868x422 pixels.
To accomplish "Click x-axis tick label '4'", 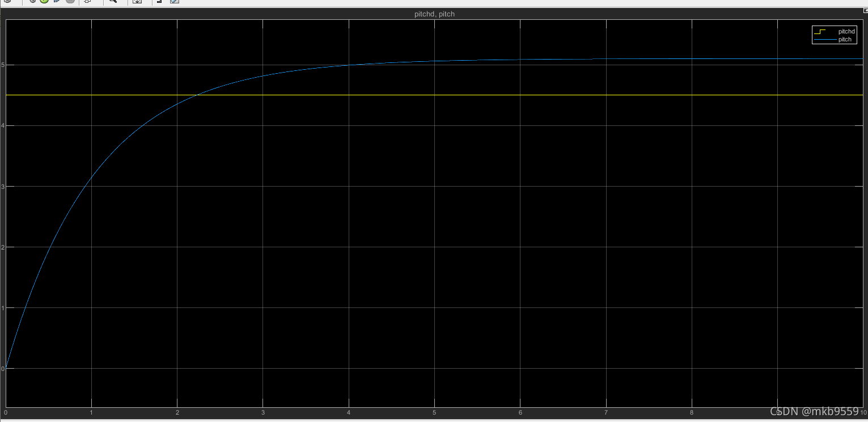I will click(x=349, y=412).
